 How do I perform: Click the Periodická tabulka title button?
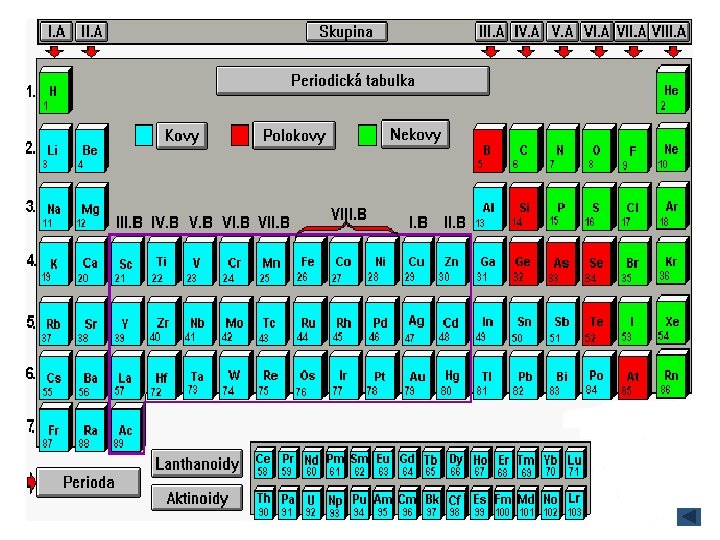coord(353,81)
